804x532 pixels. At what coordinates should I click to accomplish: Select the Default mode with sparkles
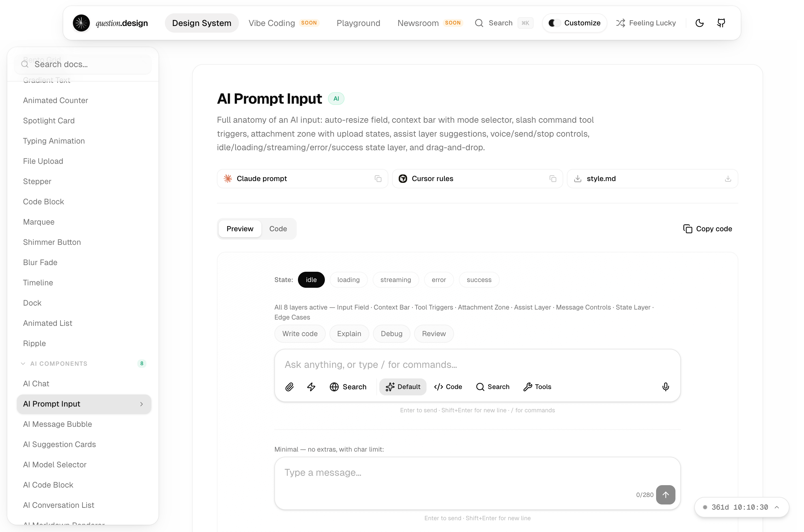[x=403, y=387]
